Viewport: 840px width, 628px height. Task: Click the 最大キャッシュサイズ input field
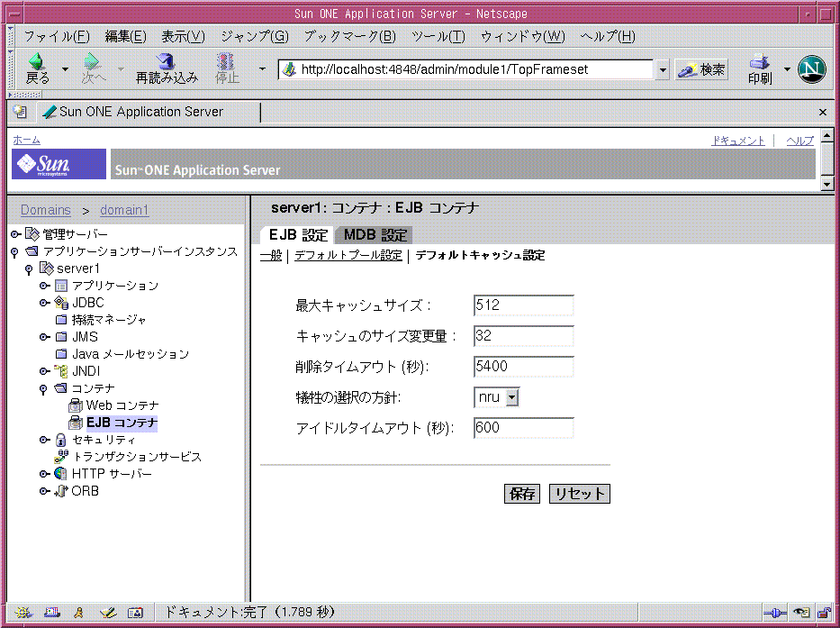coord(524,305)
